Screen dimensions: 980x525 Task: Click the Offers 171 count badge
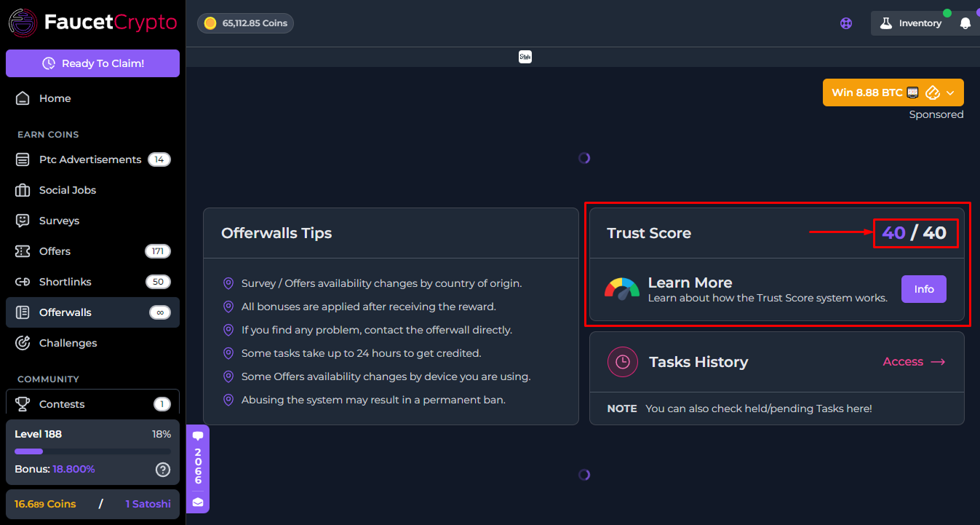tap(157, 251)
